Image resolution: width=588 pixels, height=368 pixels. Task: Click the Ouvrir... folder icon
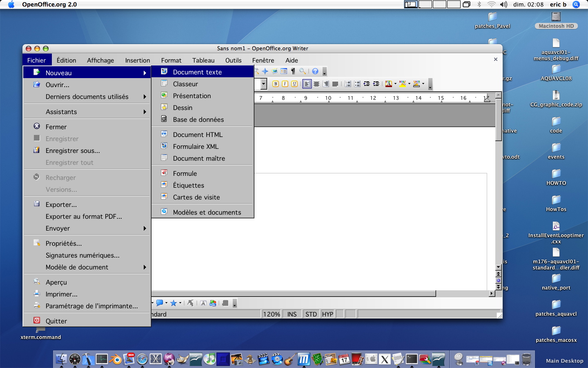click(37, 84)
